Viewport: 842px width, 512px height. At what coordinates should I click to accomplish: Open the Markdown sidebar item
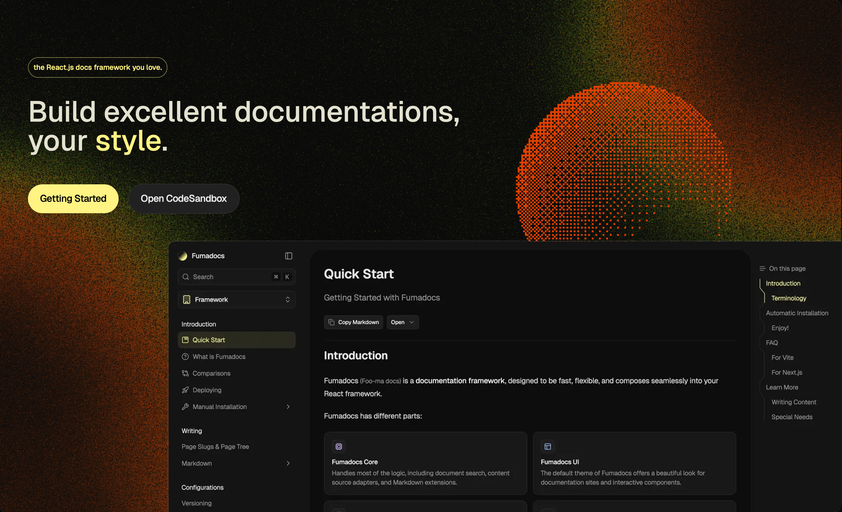tap(236, 464)
